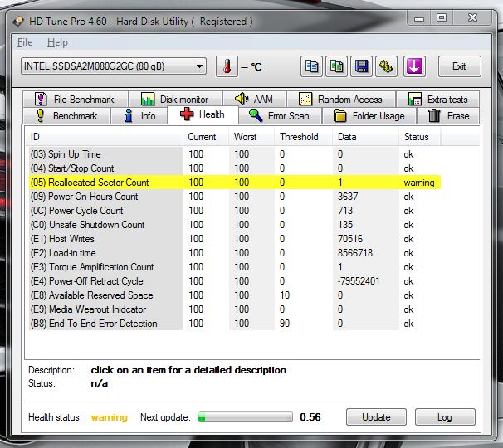
Task: Click the threshold value 10
Action: (x=285, y=295)
